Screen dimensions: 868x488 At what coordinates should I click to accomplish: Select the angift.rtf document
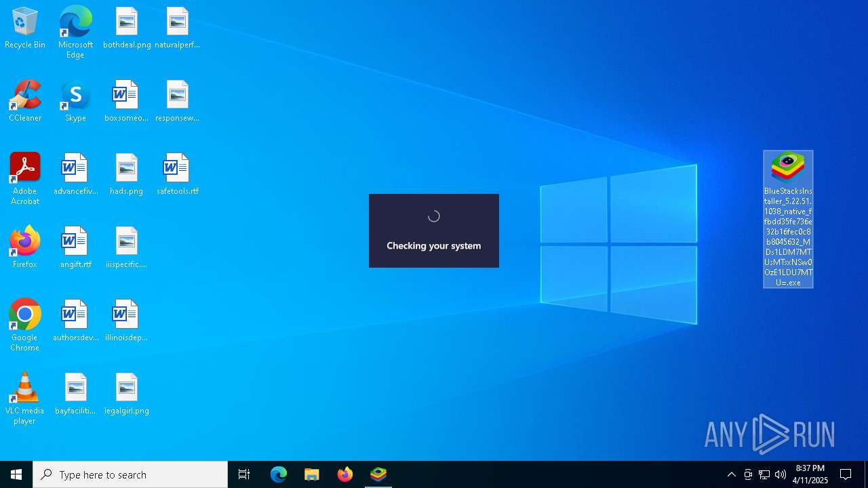tap(75, 248)
